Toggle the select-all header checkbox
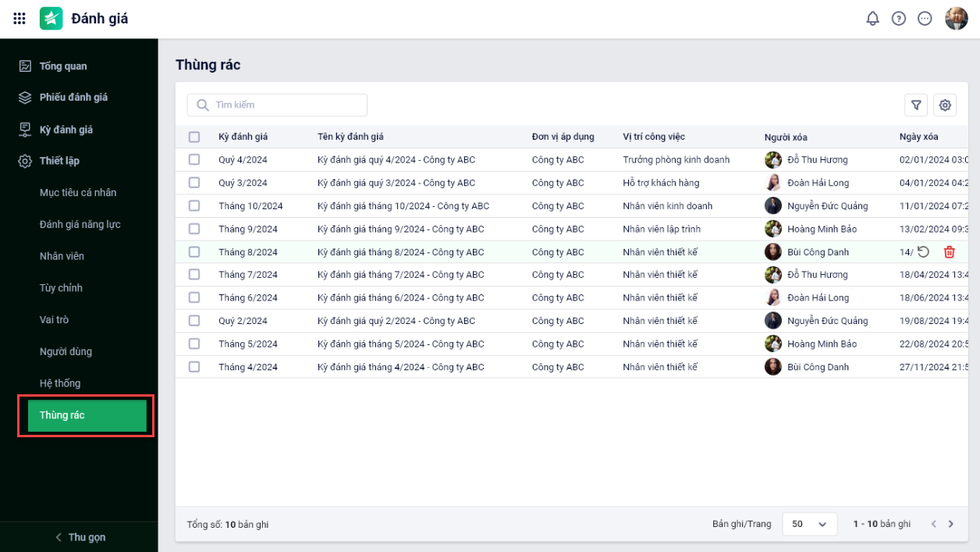The width and height of the screenshot is (980, 552). 194,137
